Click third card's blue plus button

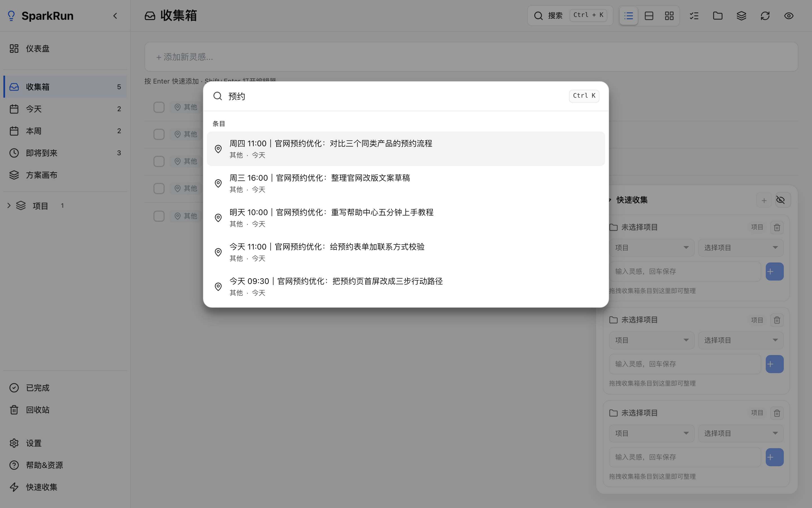point(775,457)
